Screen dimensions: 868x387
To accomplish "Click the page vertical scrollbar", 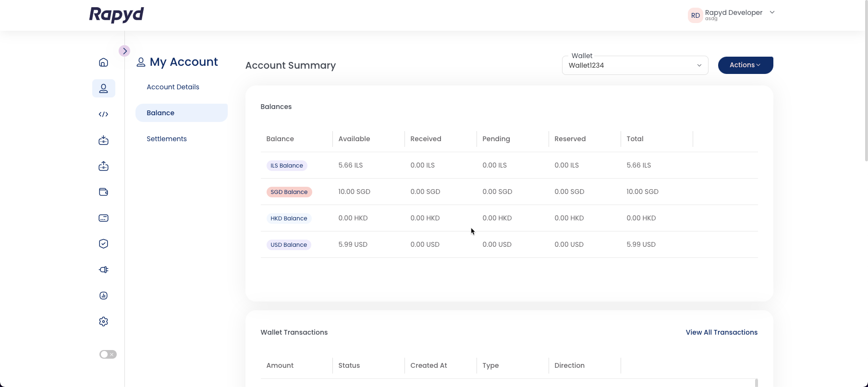I will click(866, 81).
